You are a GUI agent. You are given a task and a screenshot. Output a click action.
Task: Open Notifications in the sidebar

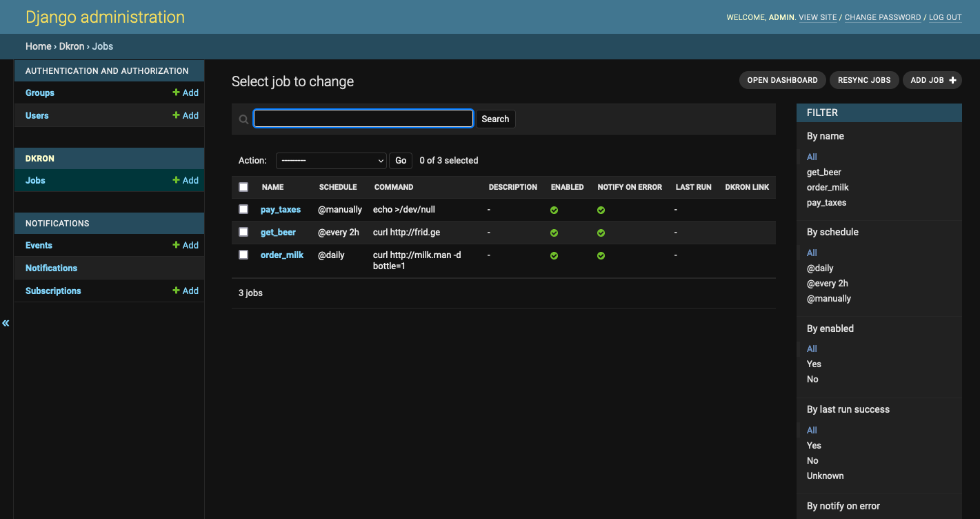51,268
